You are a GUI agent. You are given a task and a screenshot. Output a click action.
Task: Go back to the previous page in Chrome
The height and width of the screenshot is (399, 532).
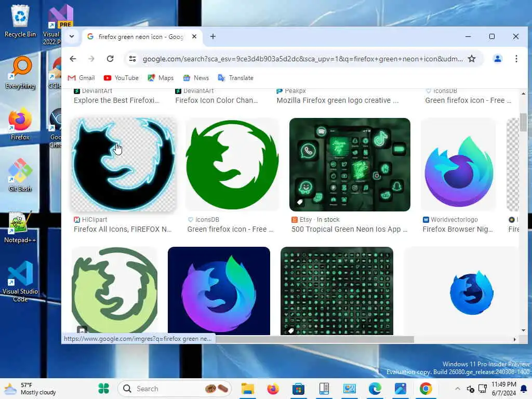73,59
